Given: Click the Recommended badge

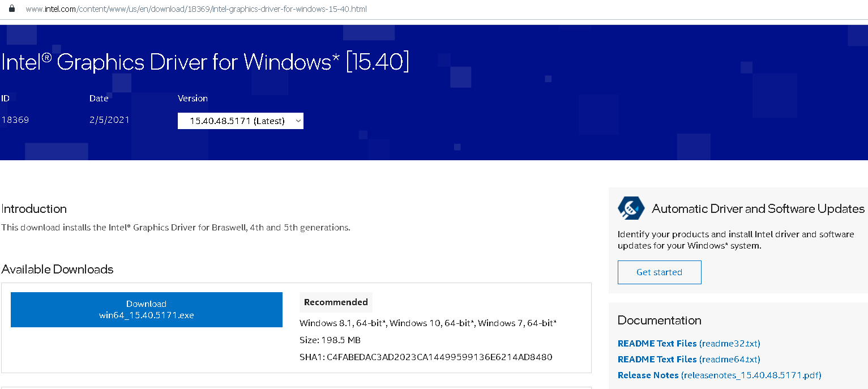Looking at the screenshot, I should tap(336, 302).
